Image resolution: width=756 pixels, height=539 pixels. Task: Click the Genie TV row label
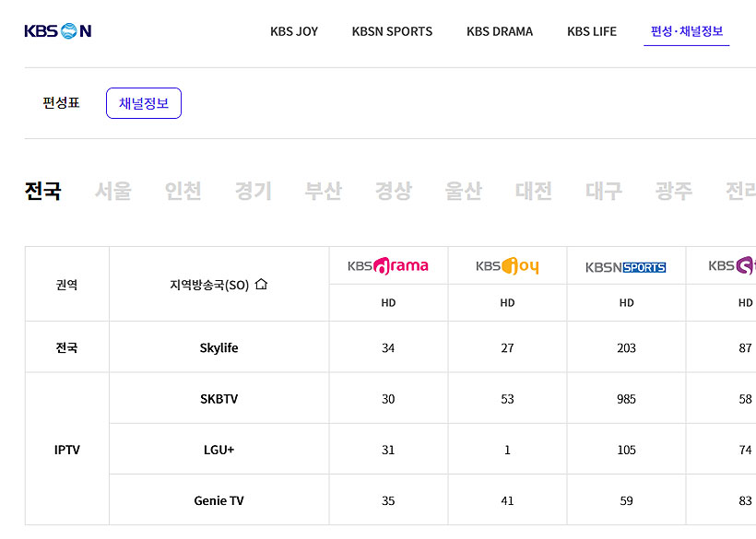coord(219,501)
